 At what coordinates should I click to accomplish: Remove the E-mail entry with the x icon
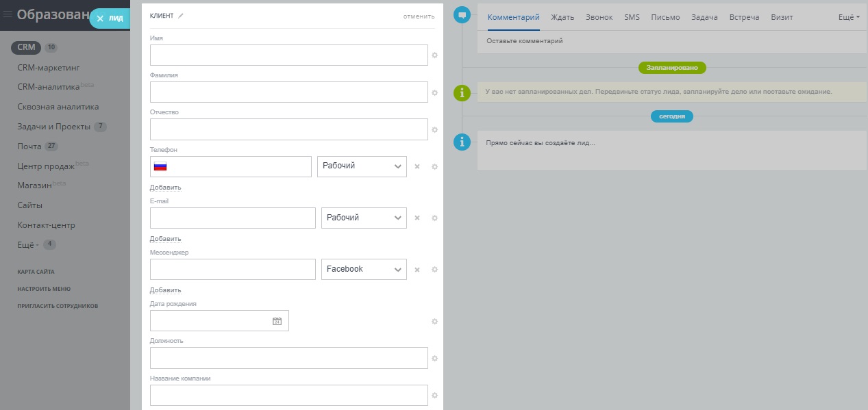tap(417, 218)
